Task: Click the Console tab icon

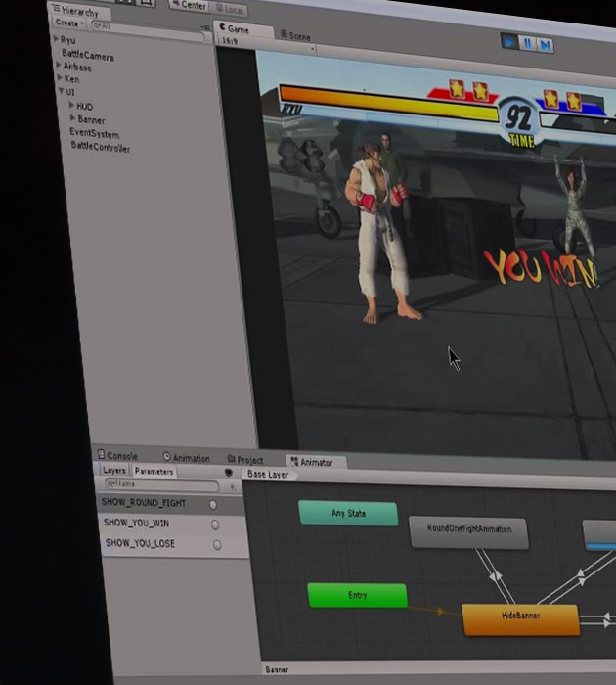Action: point(101,455)
